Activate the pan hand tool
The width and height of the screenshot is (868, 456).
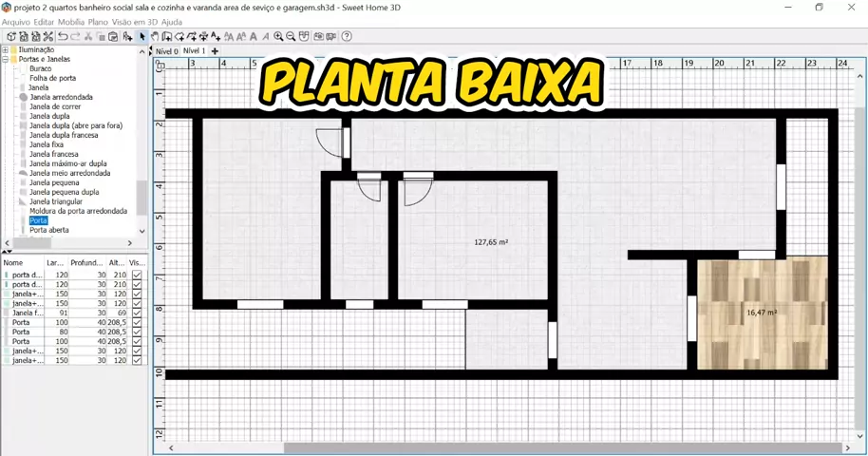point(155,37)
